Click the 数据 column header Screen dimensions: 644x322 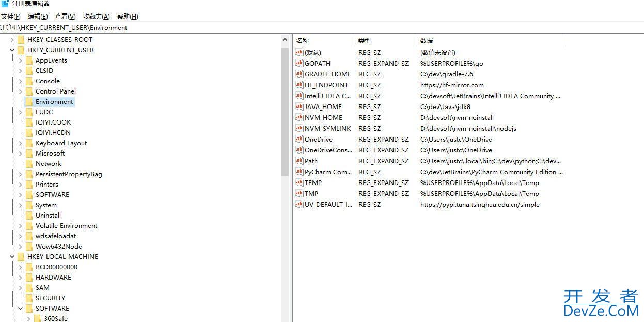tap(427, 40)
